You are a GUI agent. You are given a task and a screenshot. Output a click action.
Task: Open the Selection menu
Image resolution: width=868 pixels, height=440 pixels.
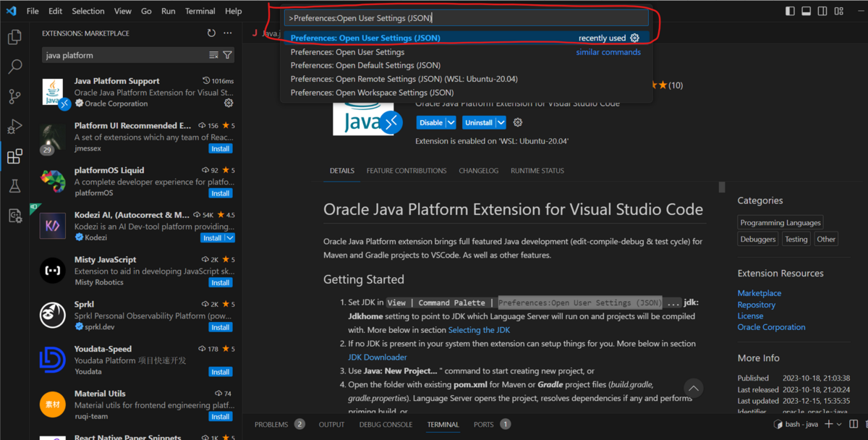(88, 11)
